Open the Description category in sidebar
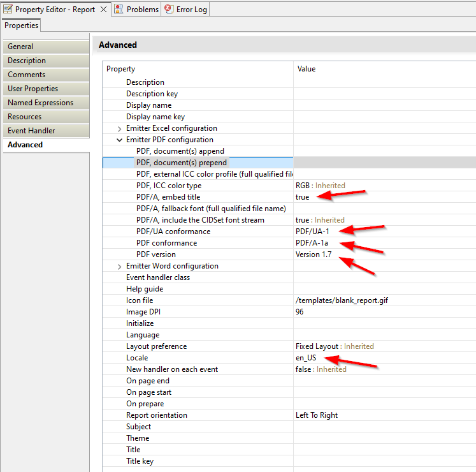476x472 pixels. pyautogui.click(x=46, y=61)
